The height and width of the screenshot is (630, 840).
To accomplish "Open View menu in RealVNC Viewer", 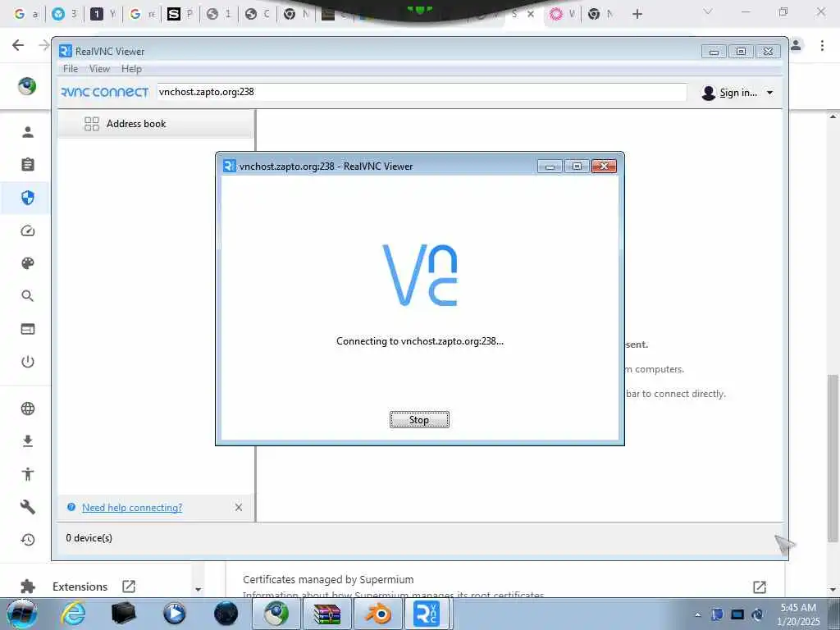I will (99, 69).
